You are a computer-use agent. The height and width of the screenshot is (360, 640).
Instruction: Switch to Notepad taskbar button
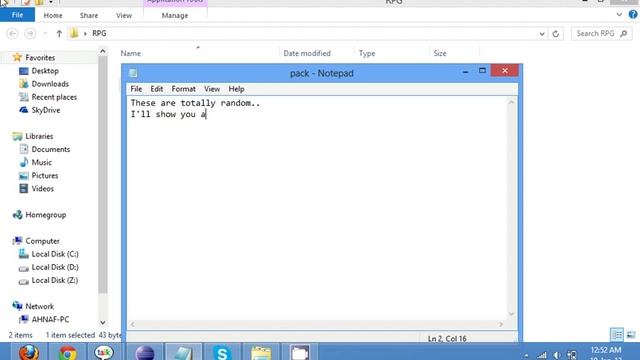point(183,352)
